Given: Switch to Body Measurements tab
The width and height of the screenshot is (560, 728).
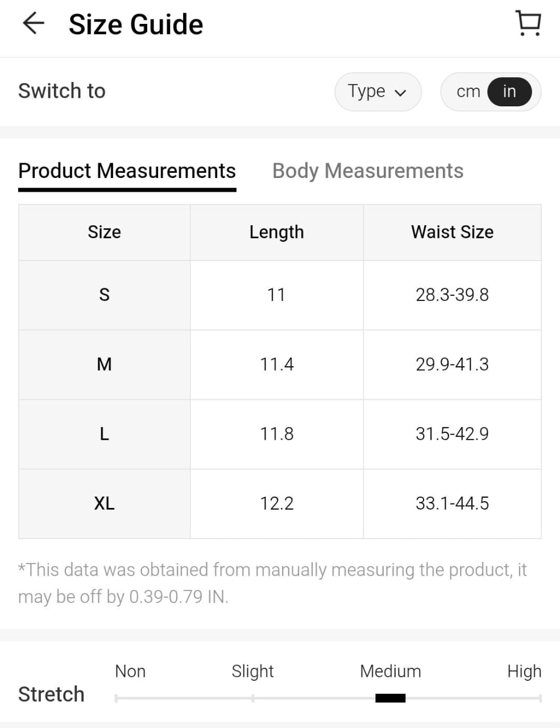Looking at the screenshot, I should (x=368, y=171).
